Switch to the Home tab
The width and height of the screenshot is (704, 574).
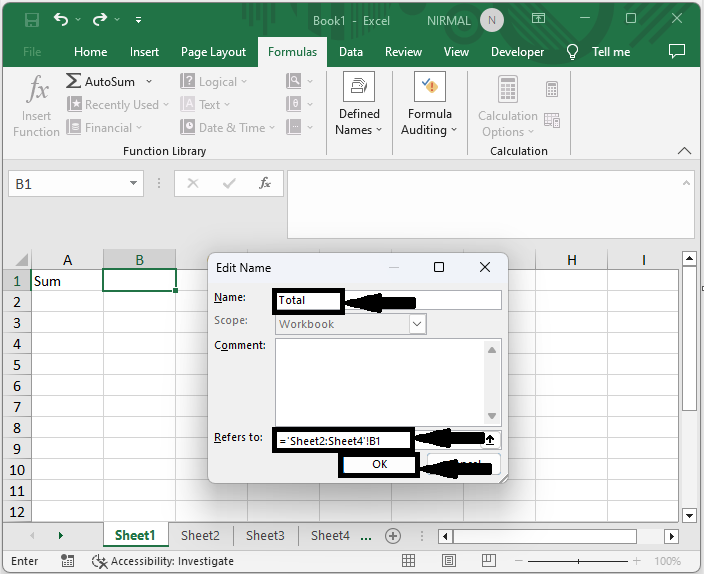pos(91,52)
